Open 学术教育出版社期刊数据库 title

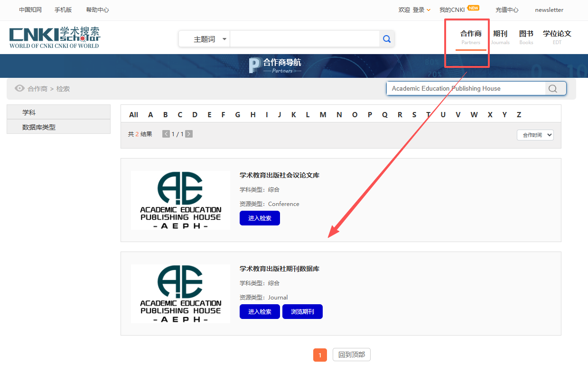click(x=280, y=269)
